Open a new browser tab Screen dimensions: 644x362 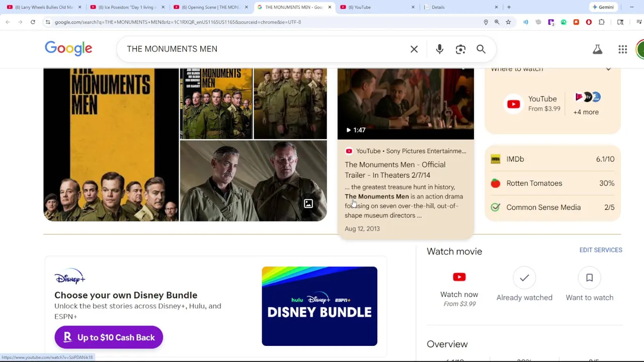coord(509,7)
